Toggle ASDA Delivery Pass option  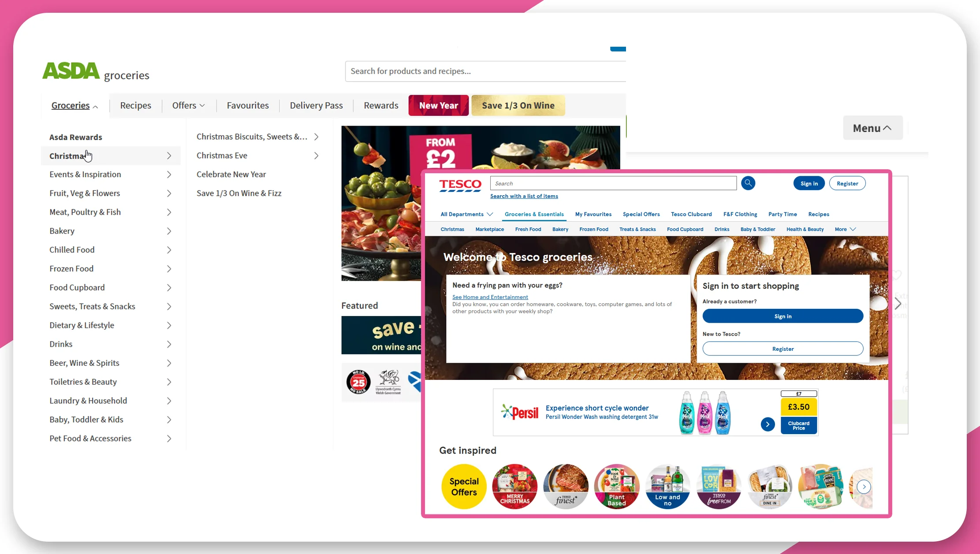(x=316, y=105)
